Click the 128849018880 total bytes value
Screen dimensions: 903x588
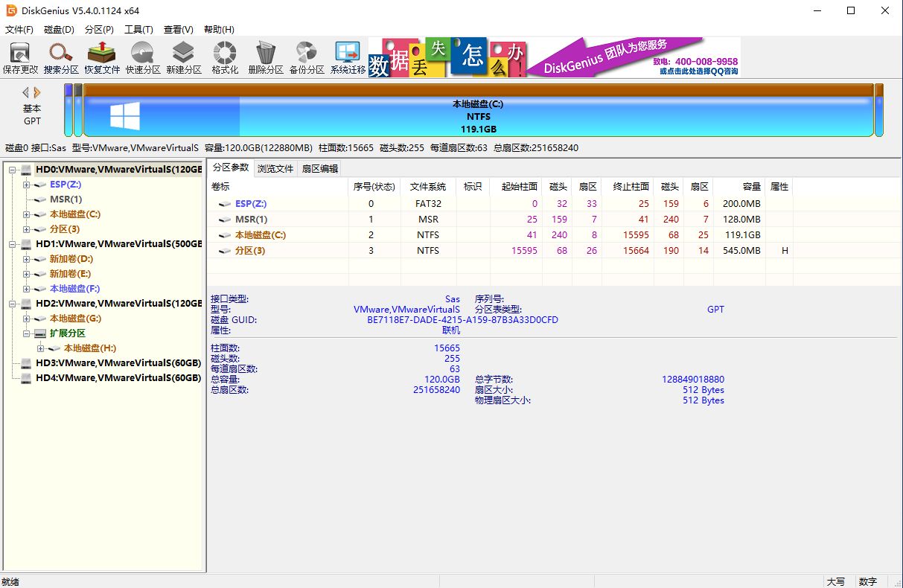coord(692,380)
